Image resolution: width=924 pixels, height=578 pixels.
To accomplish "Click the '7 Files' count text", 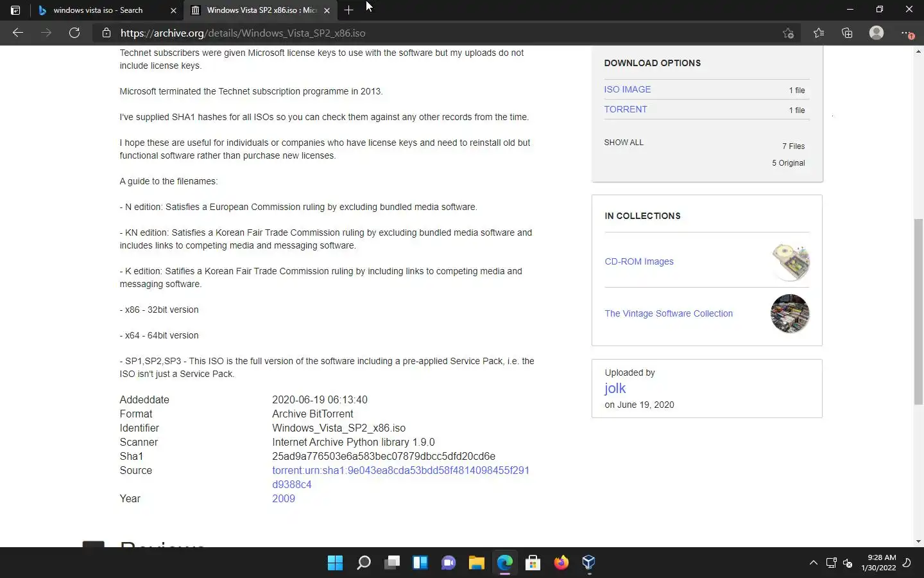I will pyautogui.click(x=793, y=146).
